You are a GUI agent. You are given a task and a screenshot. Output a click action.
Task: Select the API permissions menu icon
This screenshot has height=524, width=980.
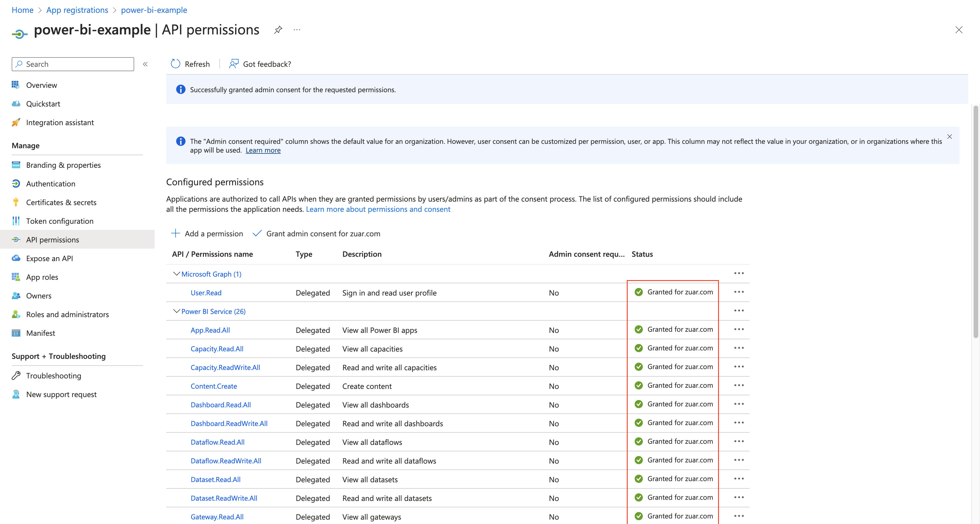[x=16, y=239]
